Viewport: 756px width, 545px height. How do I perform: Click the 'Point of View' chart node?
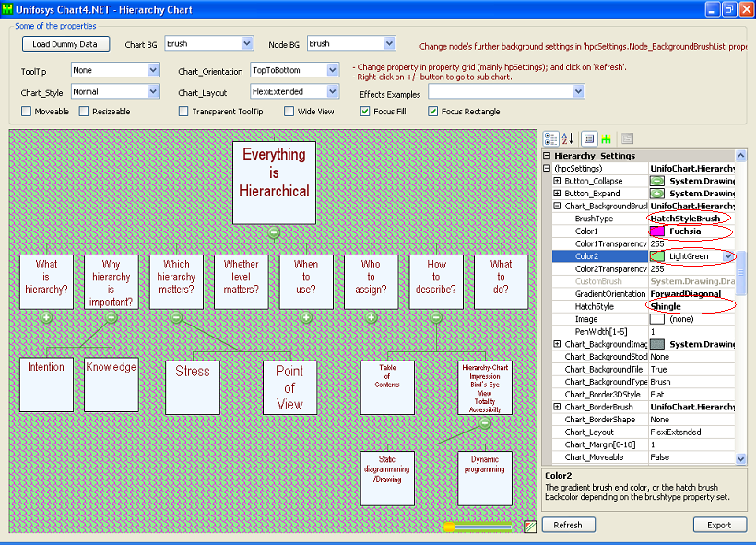(x=289, y=385)
